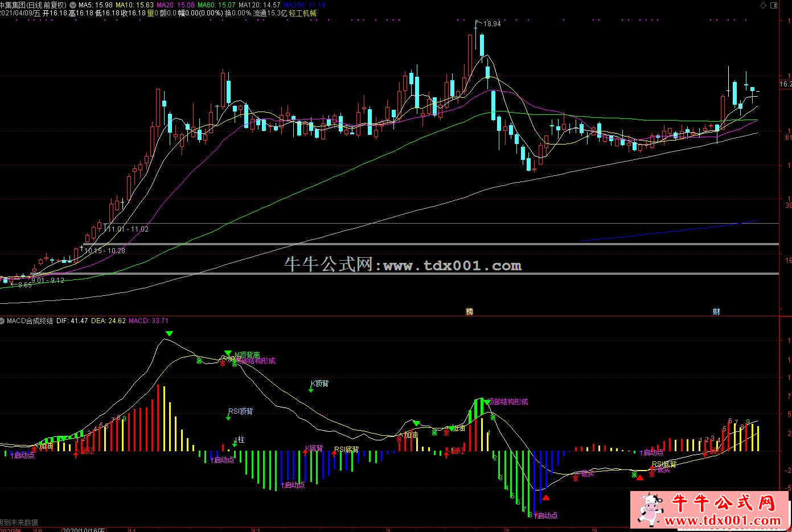The width and height of the screenshot is (792, 532).
Task: Expand the options circle before MACD合成终结
Action: pyautogui.click(x=3, y=321)
